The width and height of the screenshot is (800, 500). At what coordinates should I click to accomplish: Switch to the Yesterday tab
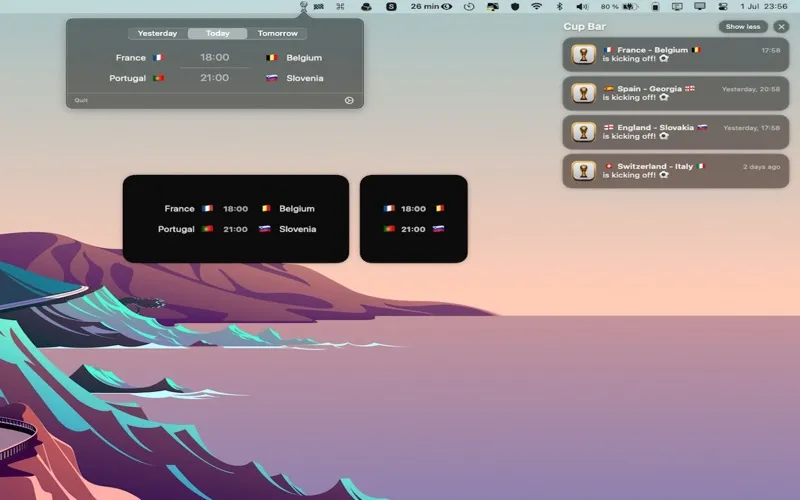(158, 33)
